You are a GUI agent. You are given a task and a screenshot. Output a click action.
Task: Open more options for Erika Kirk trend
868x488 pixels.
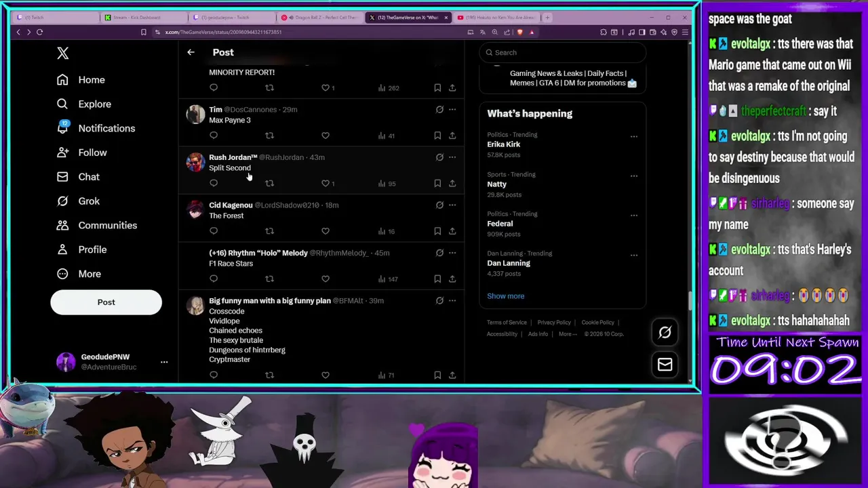pos(634,136)
